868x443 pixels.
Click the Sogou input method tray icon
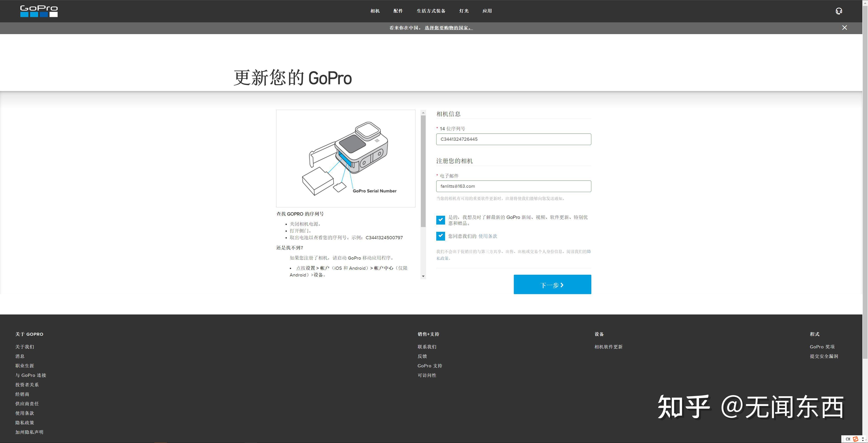(x=855, y=439)
